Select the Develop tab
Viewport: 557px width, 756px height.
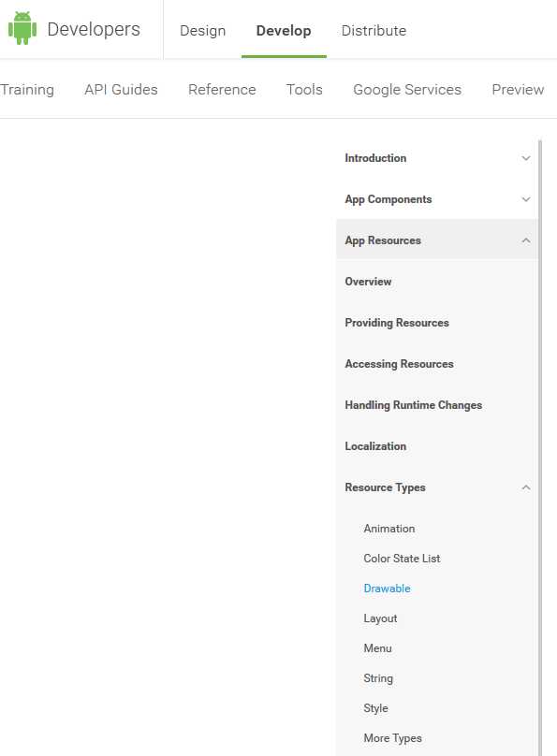(284, 30)
